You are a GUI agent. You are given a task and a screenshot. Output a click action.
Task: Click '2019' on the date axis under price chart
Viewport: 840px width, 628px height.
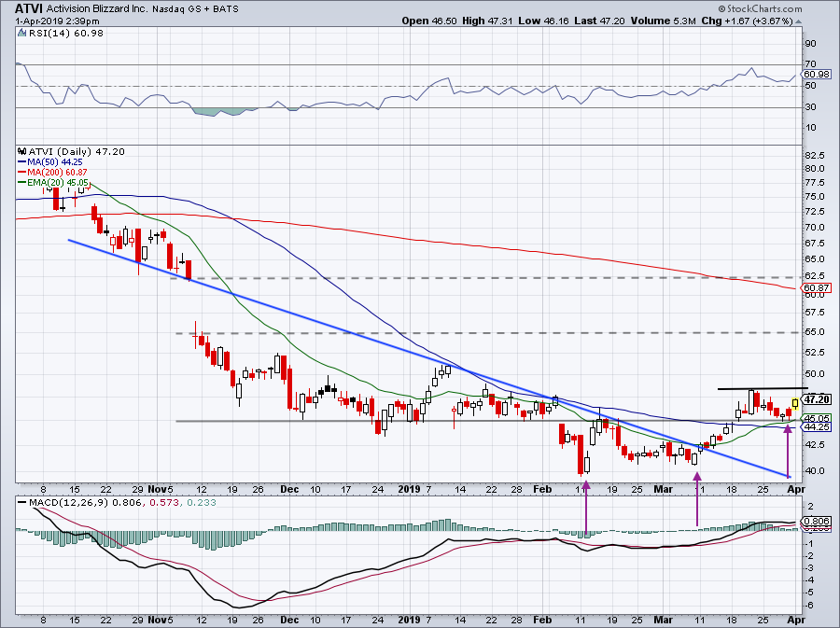410,489
